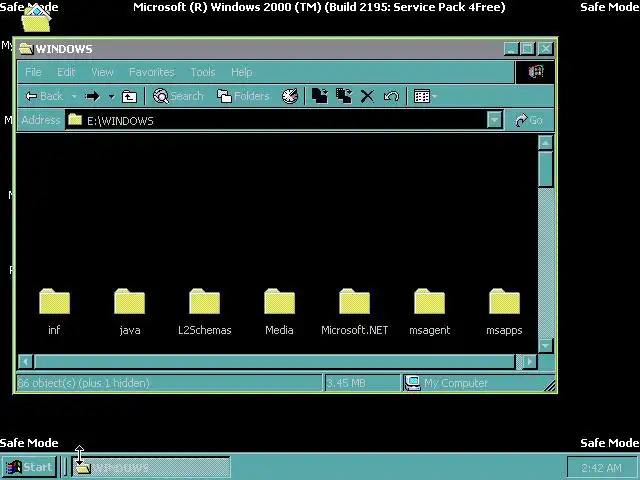Click the 2:42 AM taskbar clock
Screen dimensions: 640x480
pyautogui.click(x=601, y=468)
